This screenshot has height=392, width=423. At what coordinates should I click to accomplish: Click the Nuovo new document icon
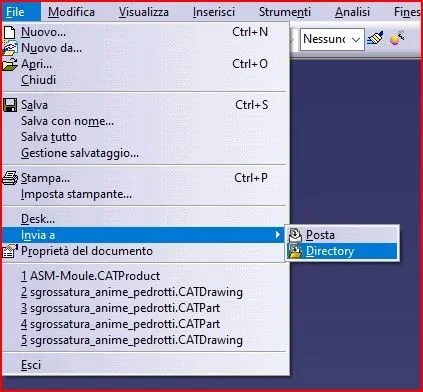(x=10, y=32)
